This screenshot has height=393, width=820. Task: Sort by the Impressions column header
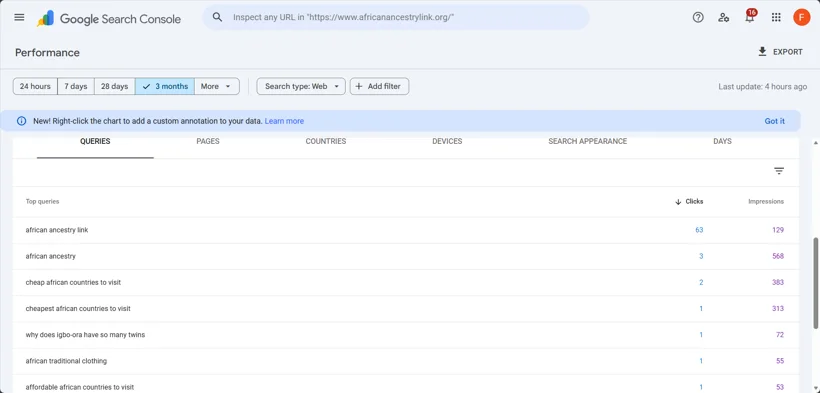tap(766, 201)
